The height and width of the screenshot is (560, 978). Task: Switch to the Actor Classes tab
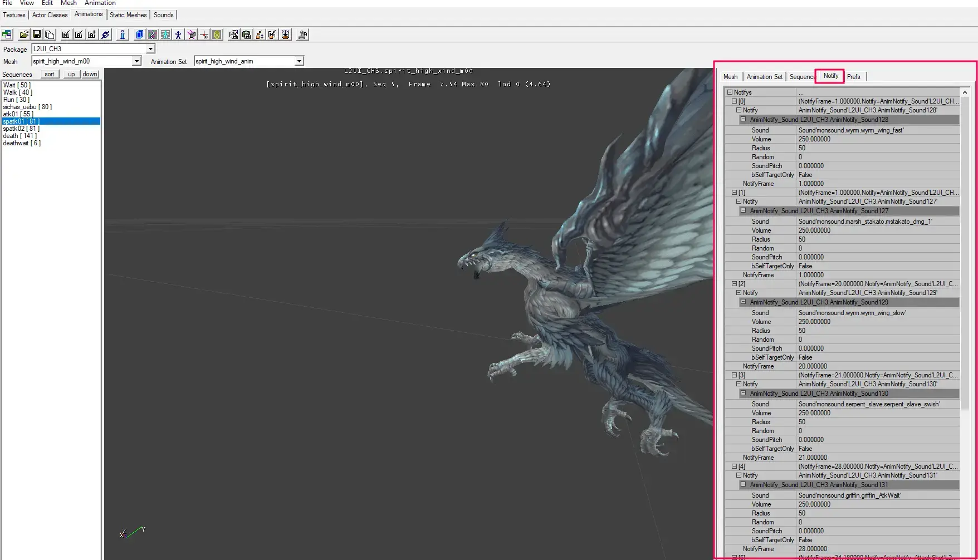[x=50, y=15]
